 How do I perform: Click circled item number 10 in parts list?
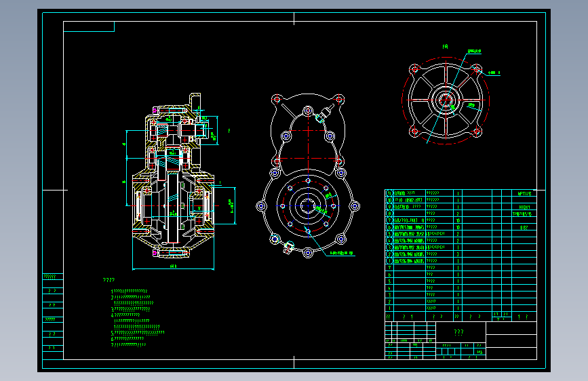(x=389, y=200)
